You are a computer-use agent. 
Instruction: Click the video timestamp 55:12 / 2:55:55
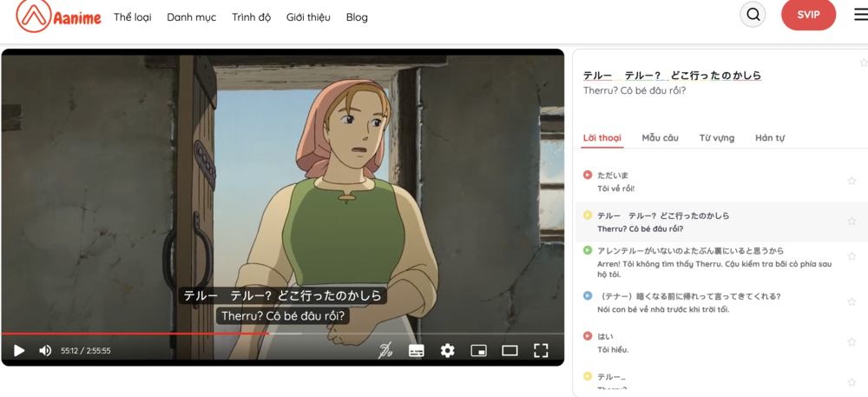coord(86,350)
